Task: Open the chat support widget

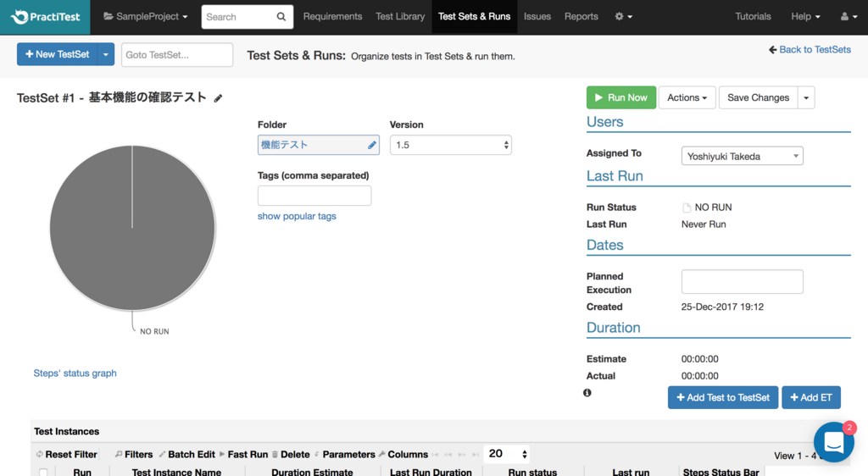Action: pos(834,442)
